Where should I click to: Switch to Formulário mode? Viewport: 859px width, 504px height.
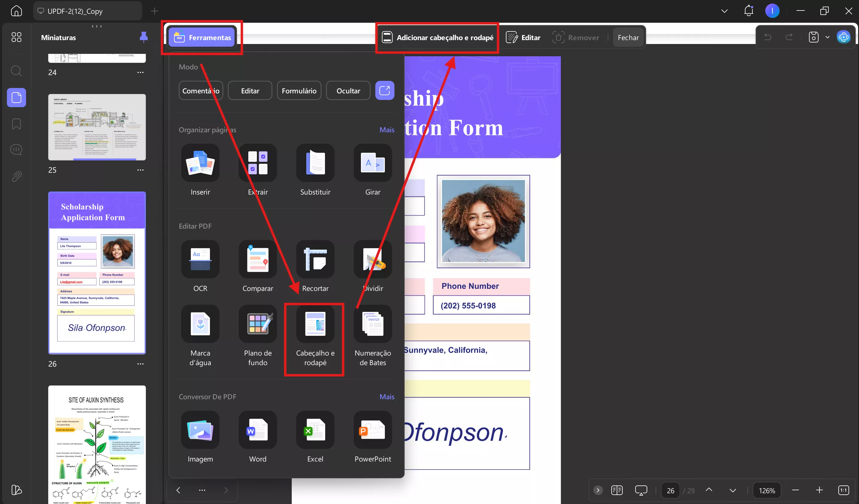299,91
